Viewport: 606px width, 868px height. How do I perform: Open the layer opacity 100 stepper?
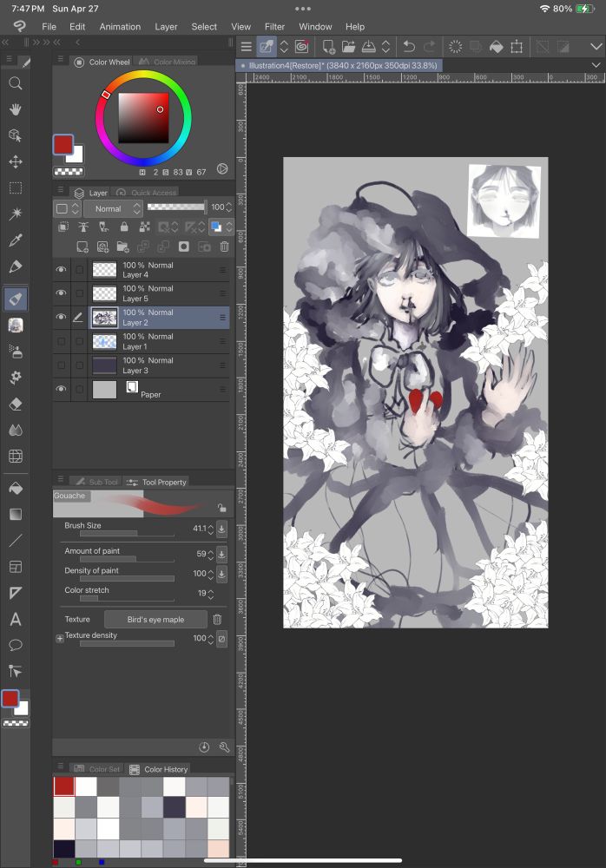pyautogui.click(x=229, y=207)
